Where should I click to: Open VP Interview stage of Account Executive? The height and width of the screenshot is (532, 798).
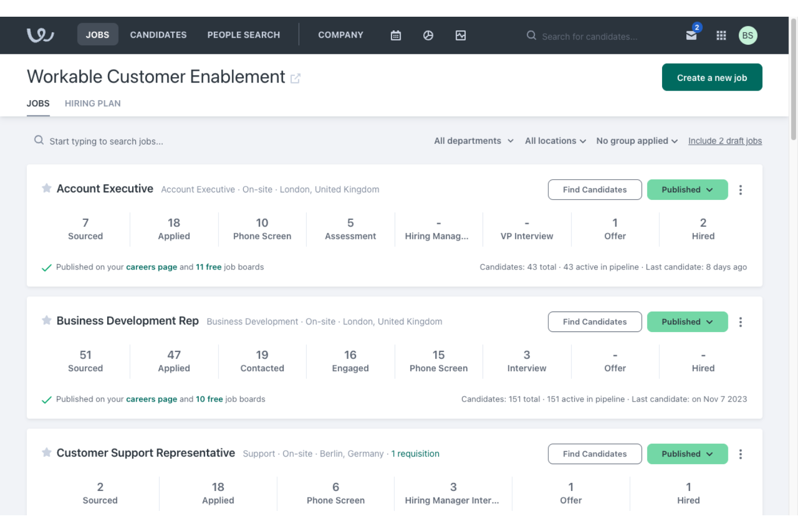[527, 229]
